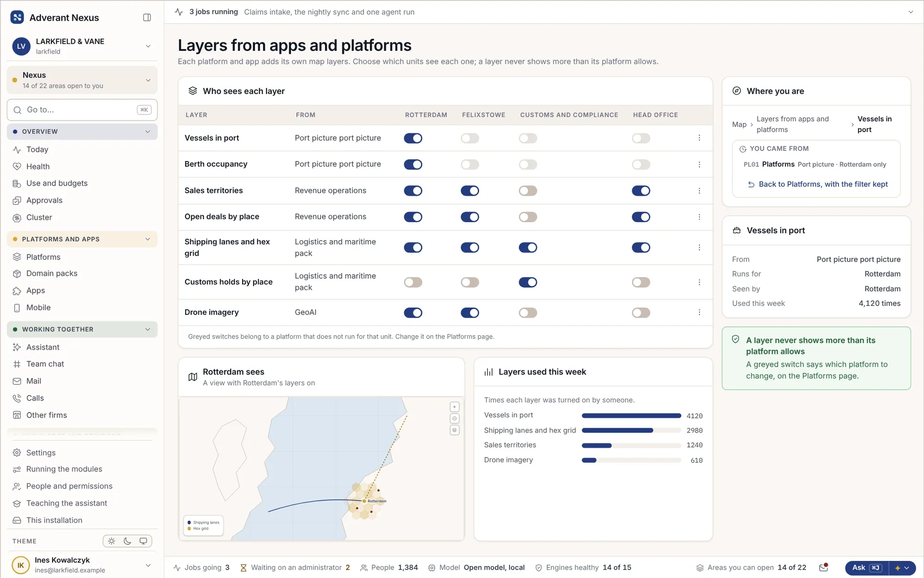The image size is (924, 578).
Task: Open row menu for Customs holds by place
Action: 699,282
